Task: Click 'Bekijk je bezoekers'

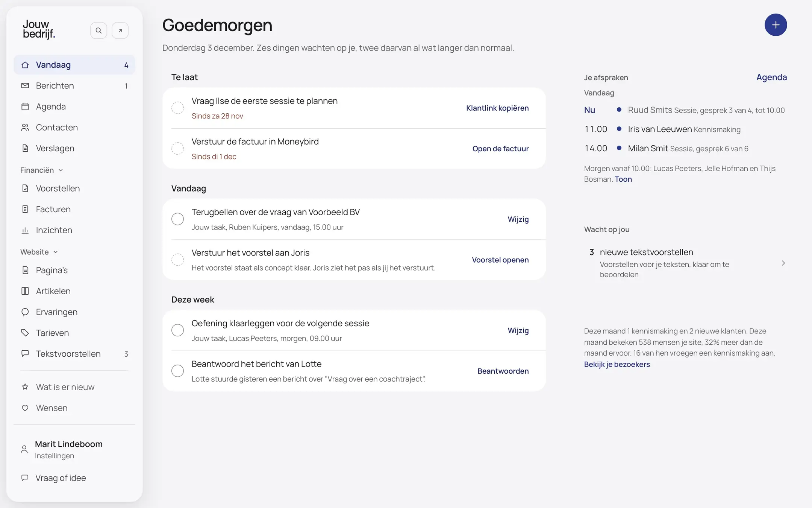Action: (x=617, y=364)
